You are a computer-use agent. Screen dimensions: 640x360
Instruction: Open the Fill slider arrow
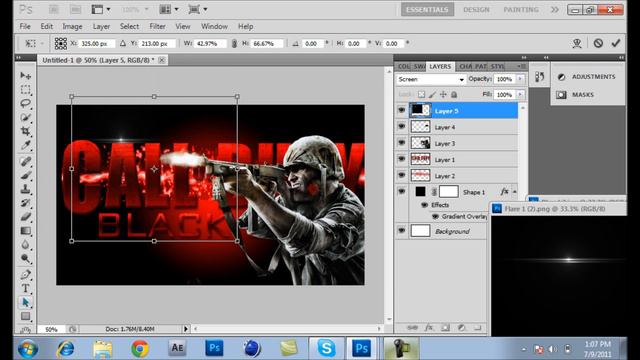point(520,94)
